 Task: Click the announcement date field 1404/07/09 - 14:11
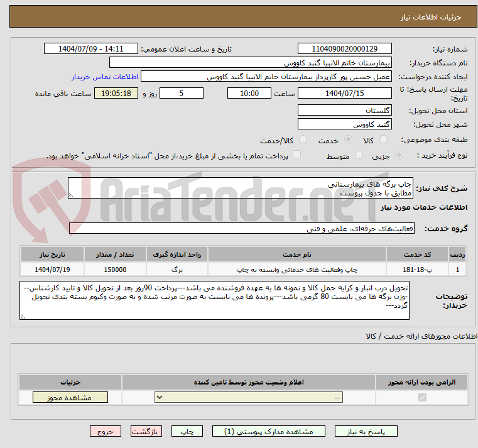pos(91,49)
